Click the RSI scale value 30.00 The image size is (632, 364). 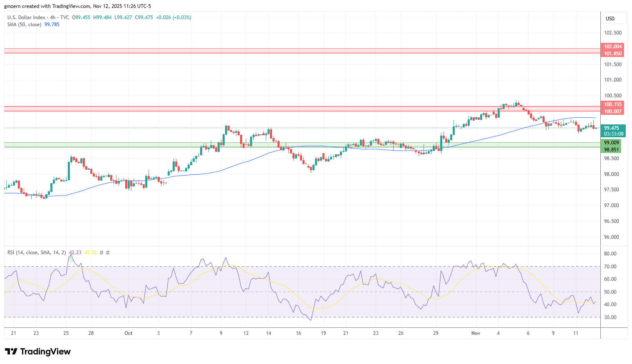tap(611, 317)
